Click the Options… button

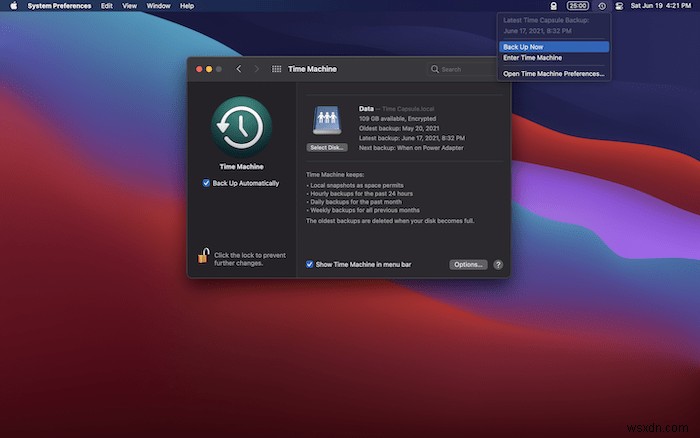[x=468, y=264]
